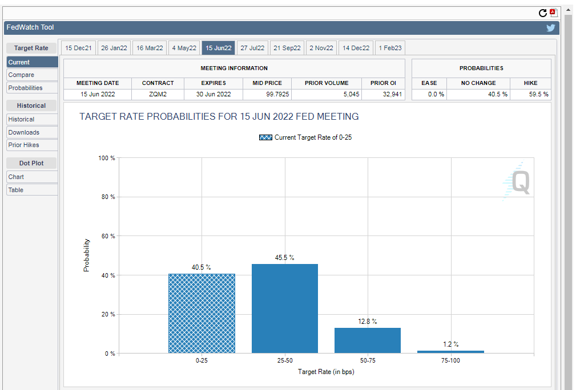Open the Dot Plot Table view

point(32,190)
